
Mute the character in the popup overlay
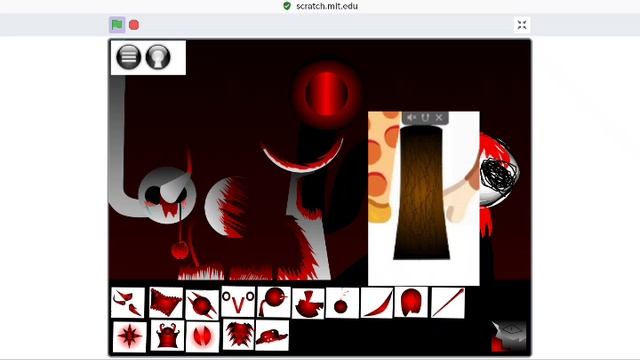pyautogui.click(x=411, y=118)
